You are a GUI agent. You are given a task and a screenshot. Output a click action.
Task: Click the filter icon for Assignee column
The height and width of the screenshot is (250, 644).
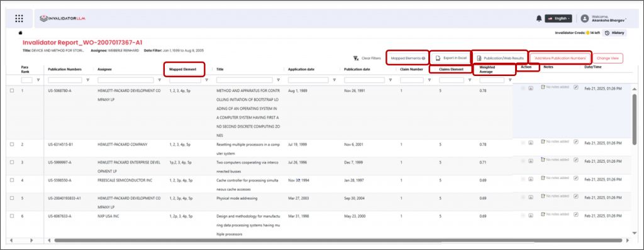pyautogui.click(x=159, y=80)
